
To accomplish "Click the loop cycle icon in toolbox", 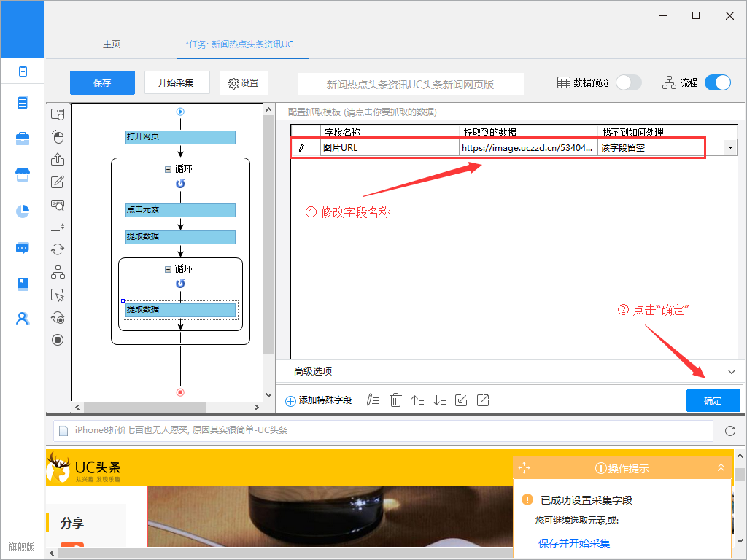I will [x=58, y=249].
